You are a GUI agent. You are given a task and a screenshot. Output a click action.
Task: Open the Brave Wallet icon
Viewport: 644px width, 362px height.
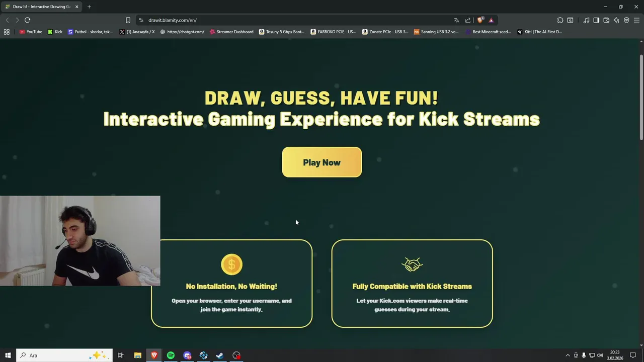[606, 20]
